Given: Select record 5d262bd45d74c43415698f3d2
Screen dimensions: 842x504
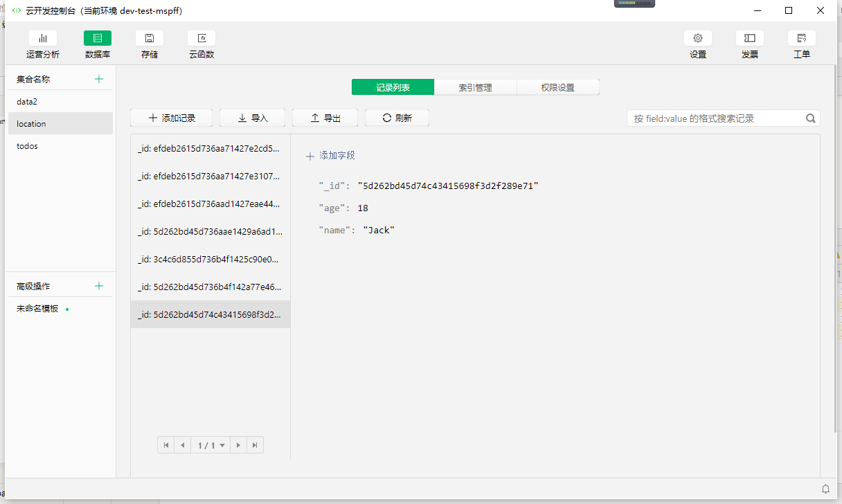Looking at the screenshot, I should coord(210,314).
